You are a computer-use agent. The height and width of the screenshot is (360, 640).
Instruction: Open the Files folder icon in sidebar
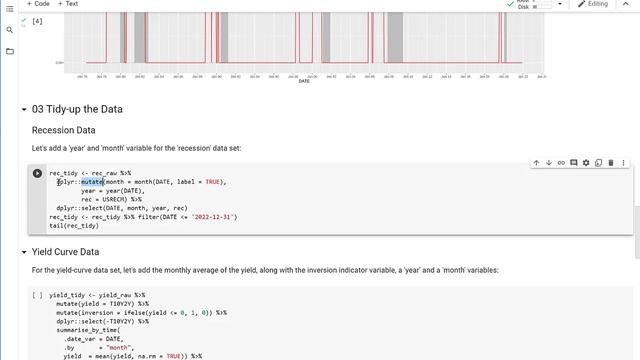10,51
